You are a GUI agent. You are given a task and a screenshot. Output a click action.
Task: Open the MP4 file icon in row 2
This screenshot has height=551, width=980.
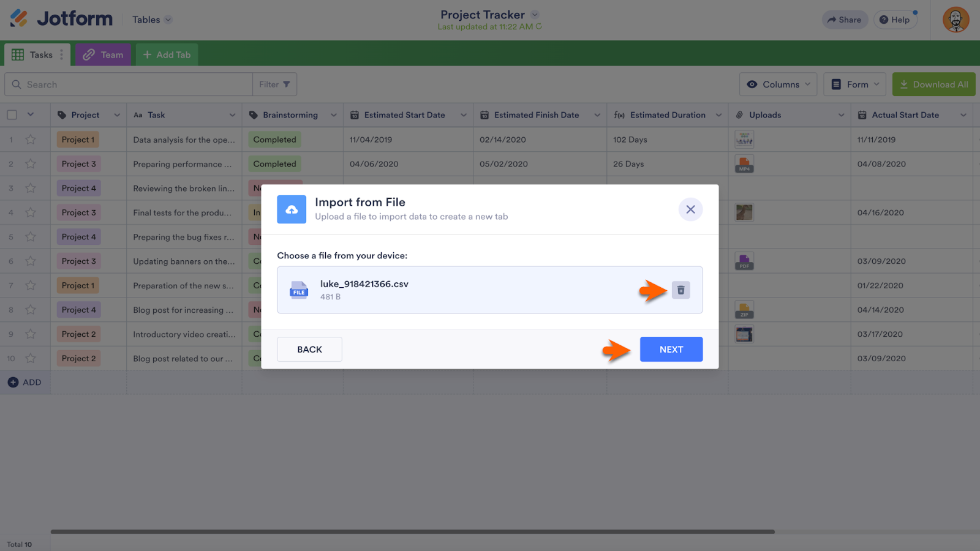pyautogui.click(x=744, y=164)
